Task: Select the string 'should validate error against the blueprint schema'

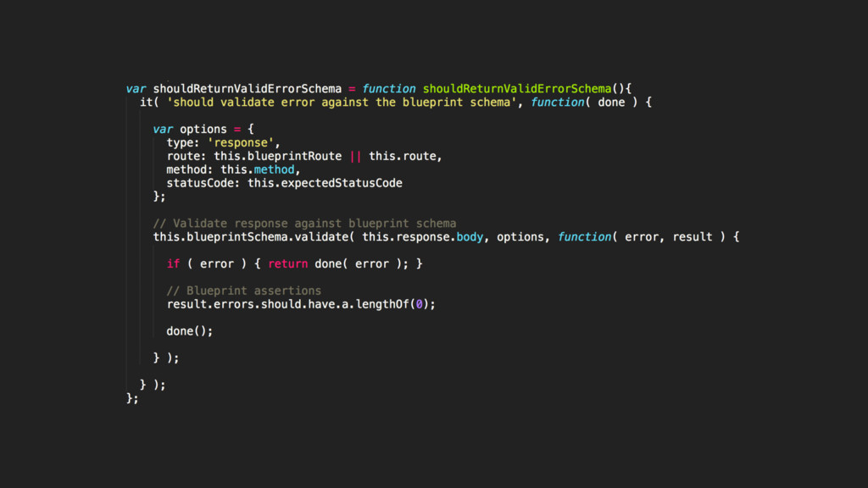Action: [x=342, y=103]
